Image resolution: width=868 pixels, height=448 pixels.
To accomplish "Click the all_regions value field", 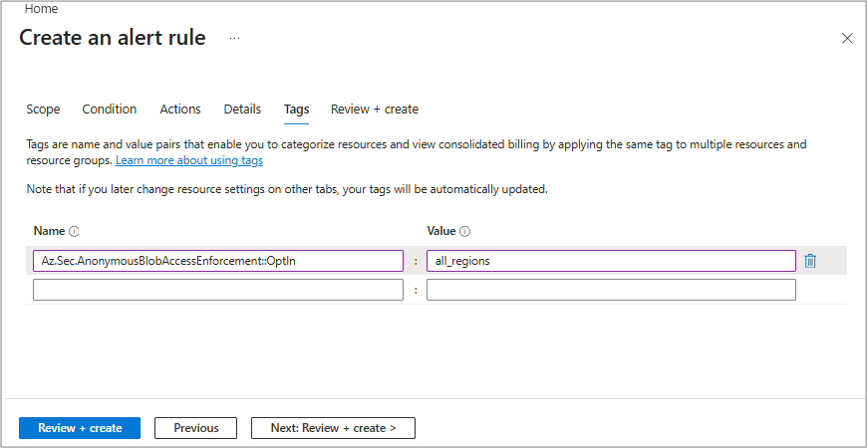I will pyautogui.click(x=611, y=261).
